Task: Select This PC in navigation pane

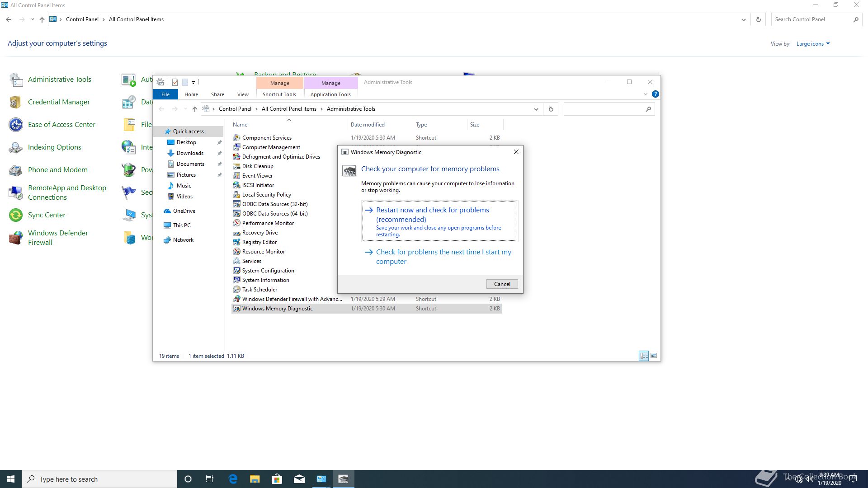Action: [x=182, y=225]
